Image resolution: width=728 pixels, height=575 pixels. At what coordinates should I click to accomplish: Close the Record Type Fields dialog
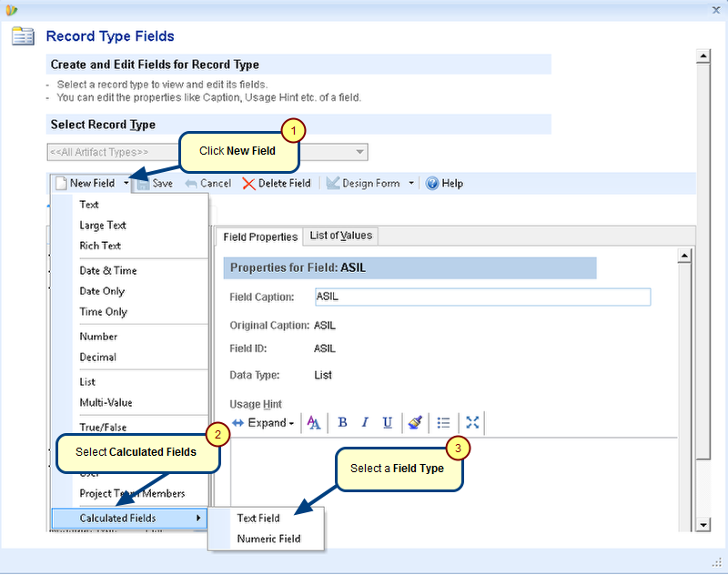click(716, 10)
